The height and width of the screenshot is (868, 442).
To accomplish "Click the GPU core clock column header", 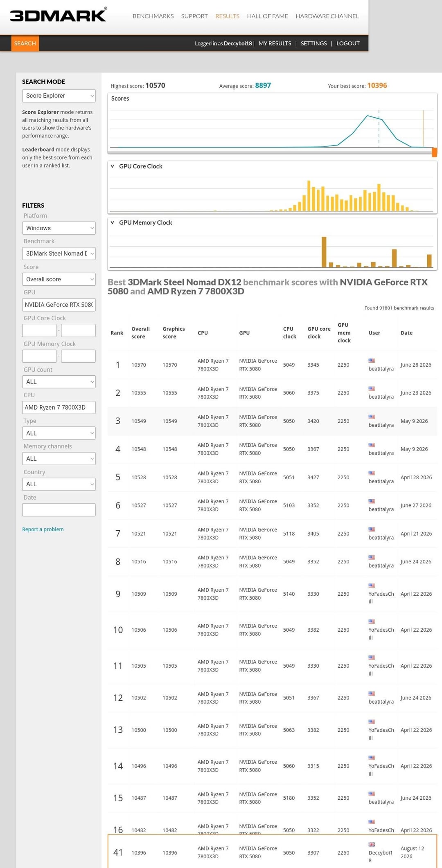I will [x=319, y=333].
